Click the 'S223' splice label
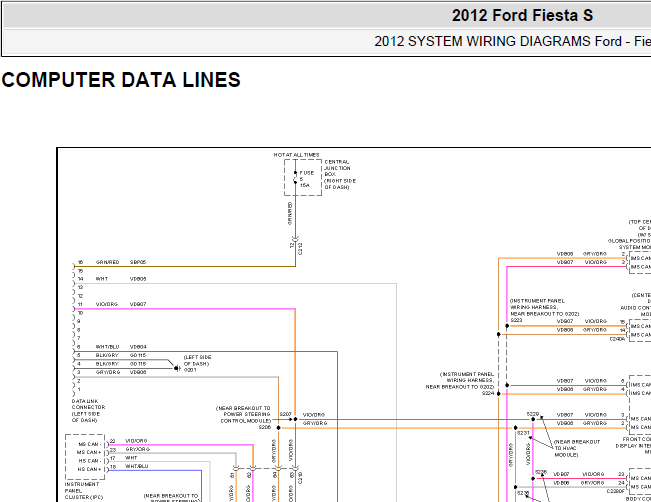 click(516, 320)
